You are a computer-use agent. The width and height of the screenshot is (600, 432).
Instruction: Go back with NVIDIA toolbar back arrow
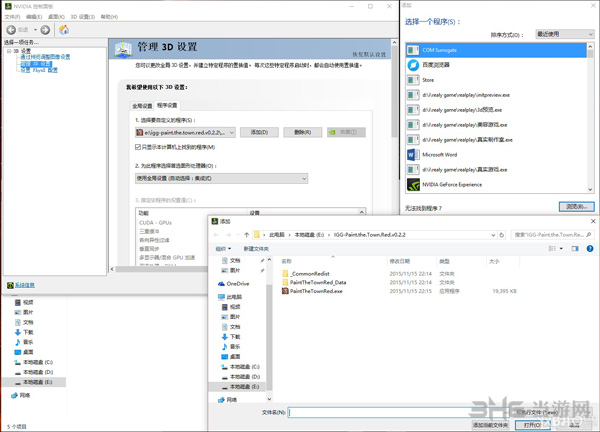[11, 30]
